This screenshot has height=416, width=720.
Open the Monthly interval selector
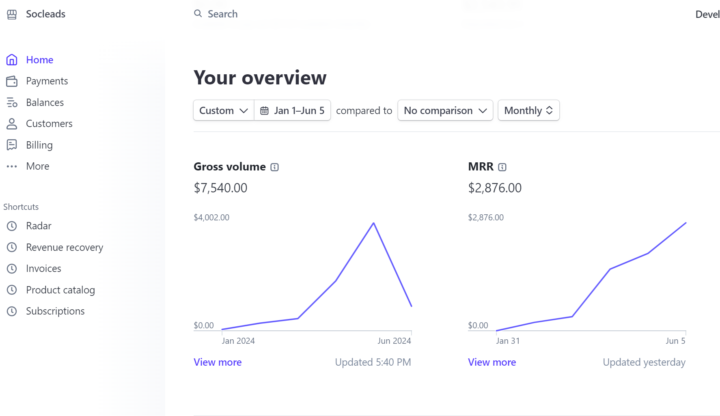coord(529,111)
